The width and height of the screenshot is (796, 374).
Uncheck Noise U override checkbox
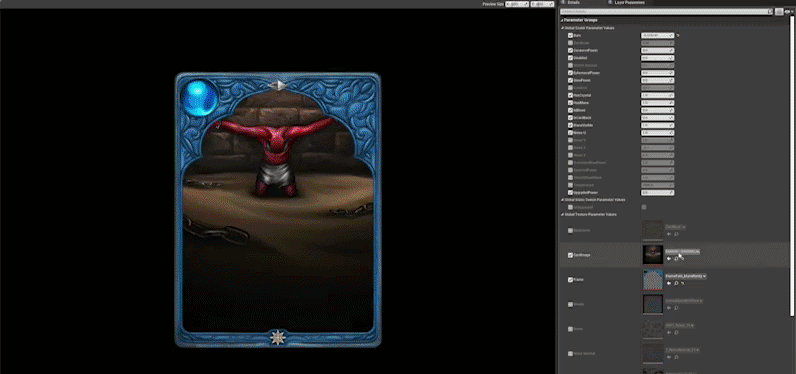pyautogui.click(x=571, y=133)
